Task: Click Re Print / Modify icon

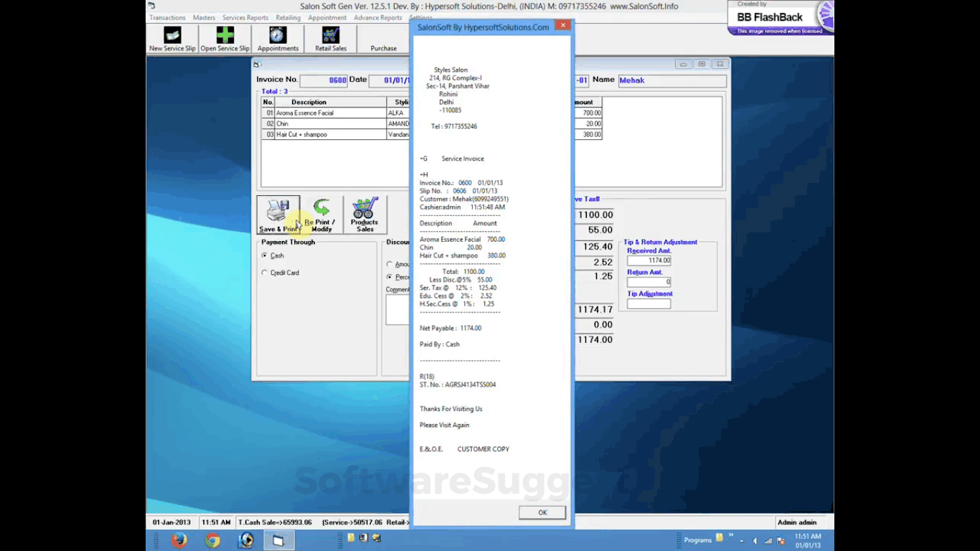Action: click(321, 215)
